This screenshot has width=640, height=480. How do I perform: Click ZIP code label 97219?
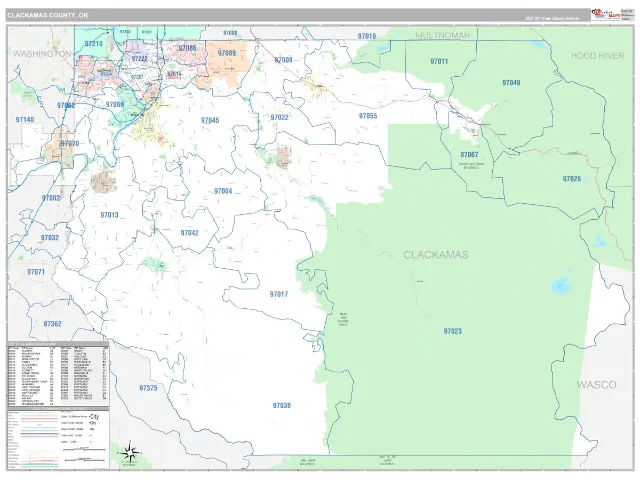pyautogui.click(x=93, y=44)
